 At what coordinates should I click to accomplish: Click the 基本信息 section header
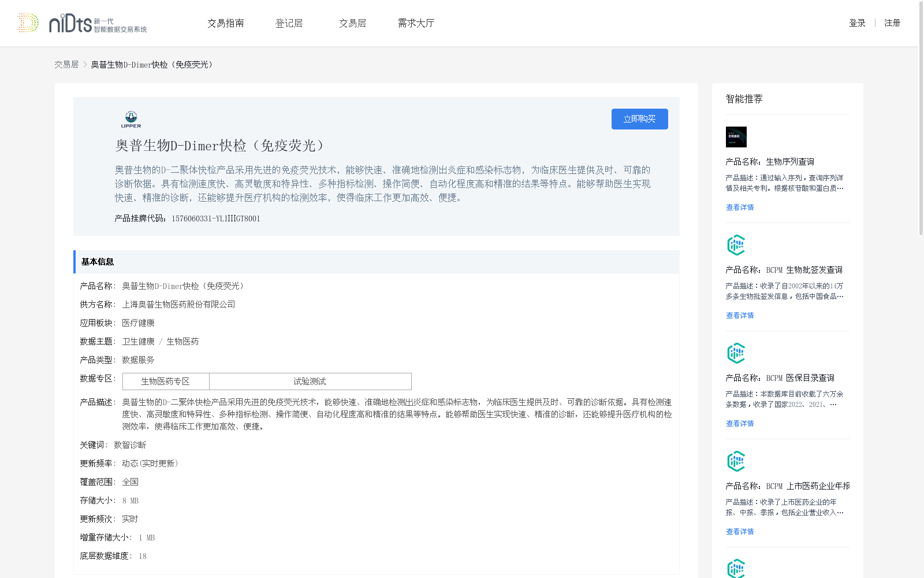pyautogui.click(x=377, y=262)
